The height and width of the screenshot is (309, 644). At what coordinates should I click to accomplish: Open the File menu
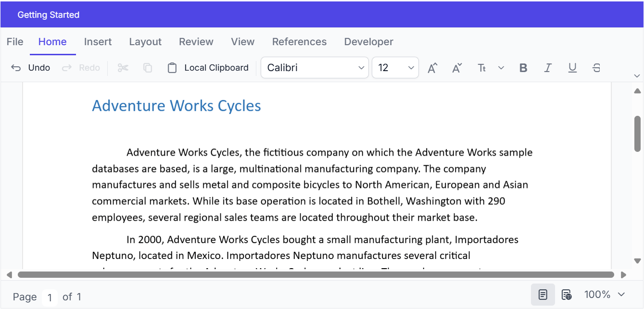15,42
